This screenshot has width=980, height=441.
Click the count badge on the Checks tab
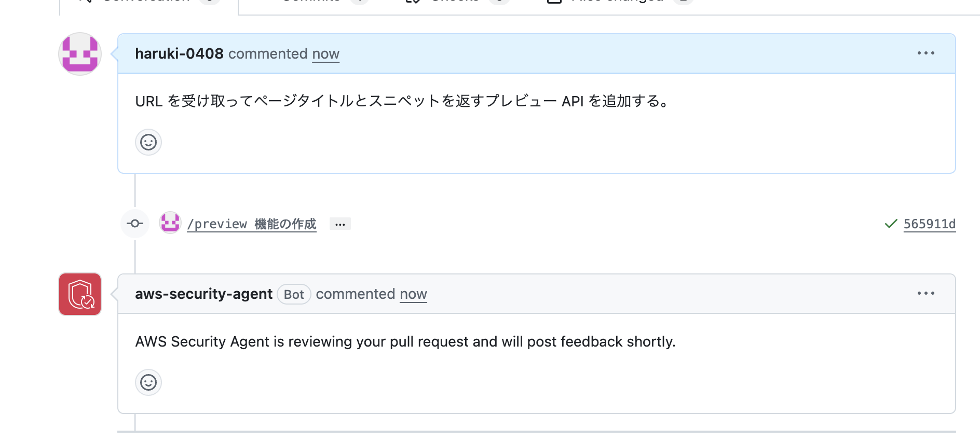click(499, 1)
